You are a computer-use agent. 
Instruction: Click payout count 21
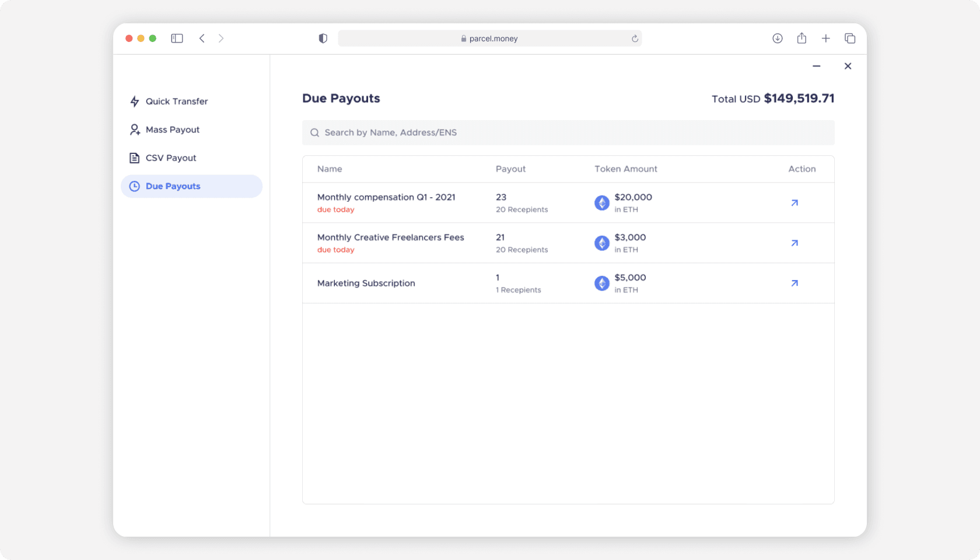(x=501, y=237)
